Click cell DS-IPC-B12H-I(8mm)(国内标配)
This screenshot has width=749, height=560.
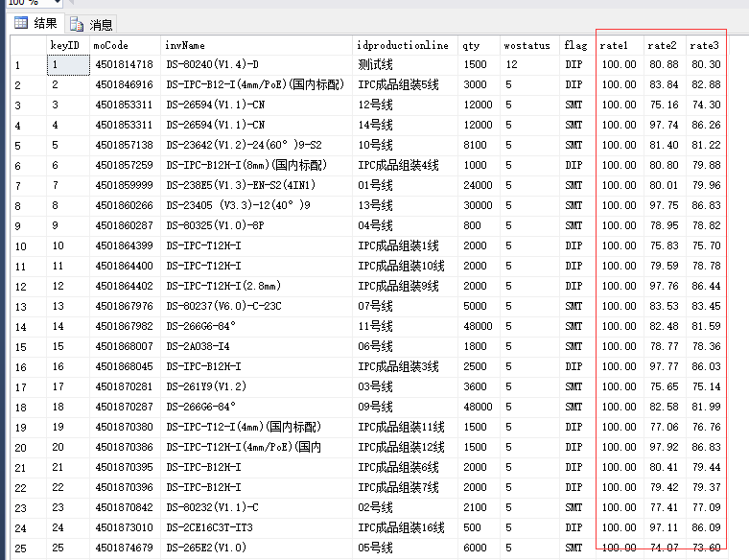point(256,165)
